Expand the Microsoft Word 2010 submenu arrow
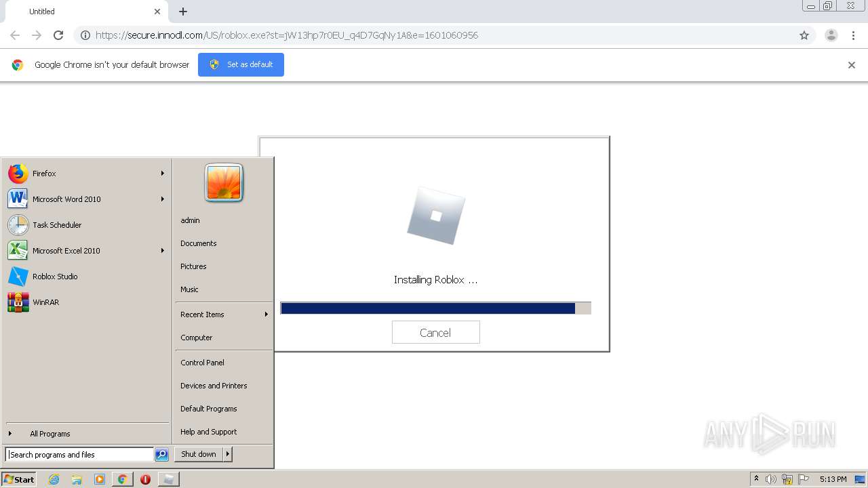 pyautogui.click(x=163, y=199)
